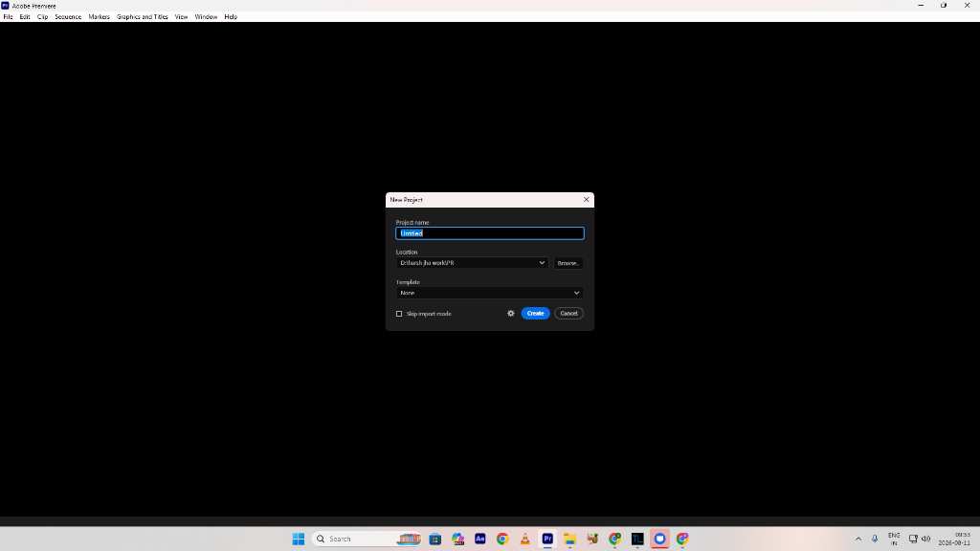Open the Sequence menu

(68, 17)
